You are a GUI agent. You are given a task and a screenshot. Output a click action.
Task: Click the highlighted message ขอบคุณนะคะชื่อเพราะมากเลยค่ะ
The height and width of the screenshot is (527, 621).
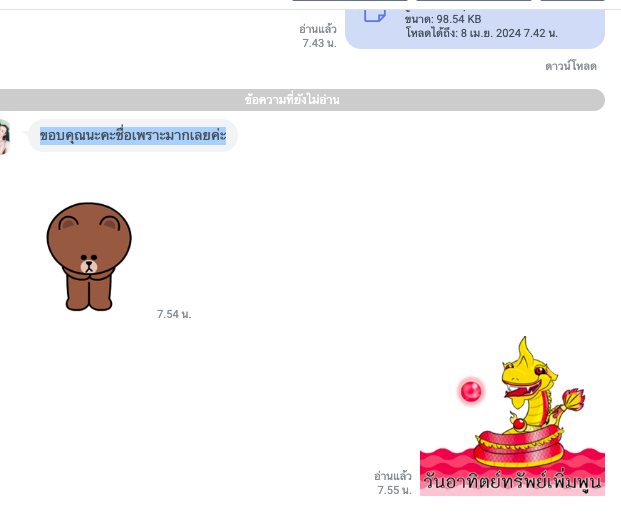(x=133, y=135)
